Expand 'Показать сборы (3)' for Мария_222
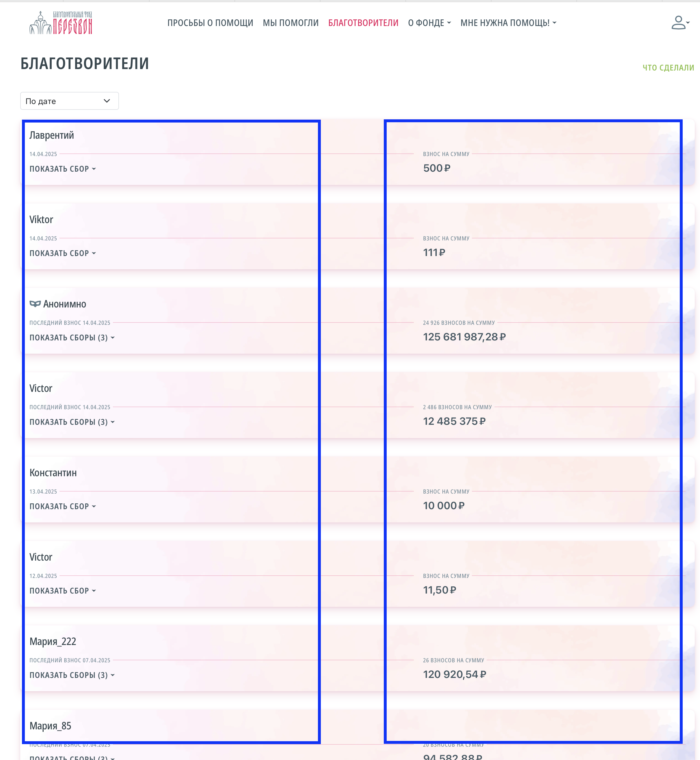 [x=72, y=675]
